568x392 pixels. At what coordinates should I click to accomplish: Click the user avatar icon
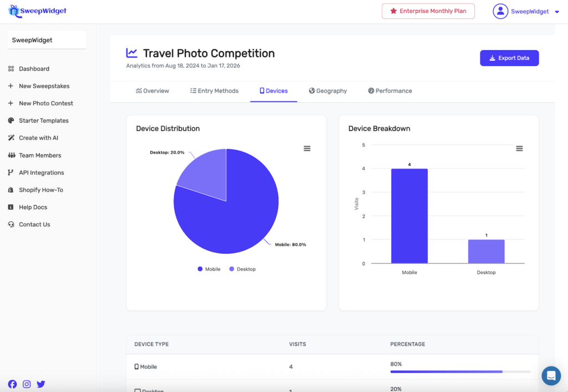(x=500, y=12)
